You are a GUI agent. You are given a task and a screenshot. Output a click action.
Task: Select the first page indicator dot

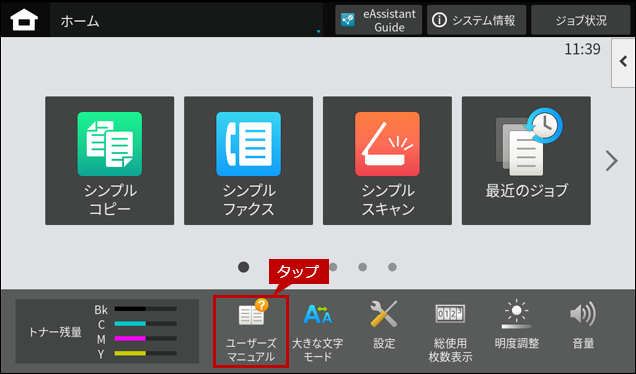coord(243,267)
